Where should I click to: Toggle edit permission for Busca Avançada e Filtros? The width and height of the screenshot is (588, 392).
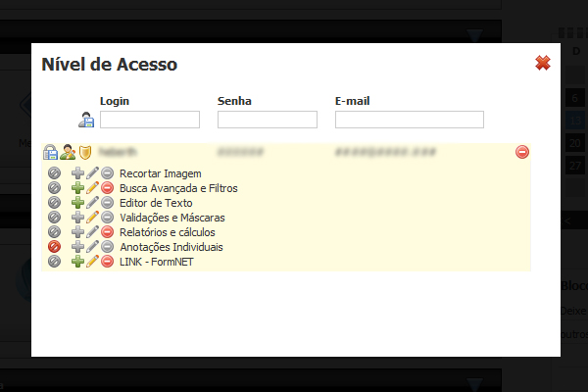coord(92,188)
